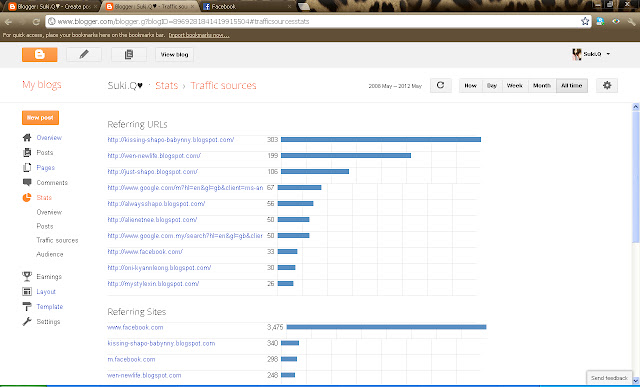The image size is (640, 387).
Task: Click the browser address bar
Action: point(312,21)
